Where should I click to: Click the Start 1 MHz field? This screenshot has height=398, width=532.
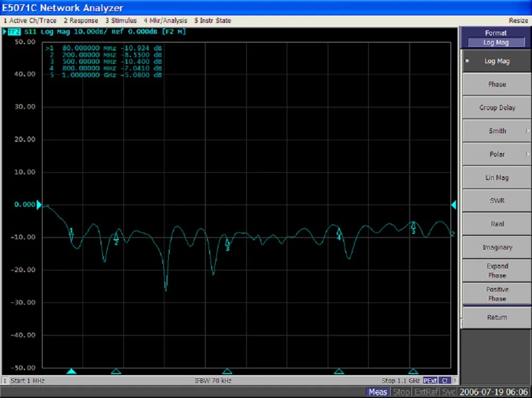click(28, 380)
